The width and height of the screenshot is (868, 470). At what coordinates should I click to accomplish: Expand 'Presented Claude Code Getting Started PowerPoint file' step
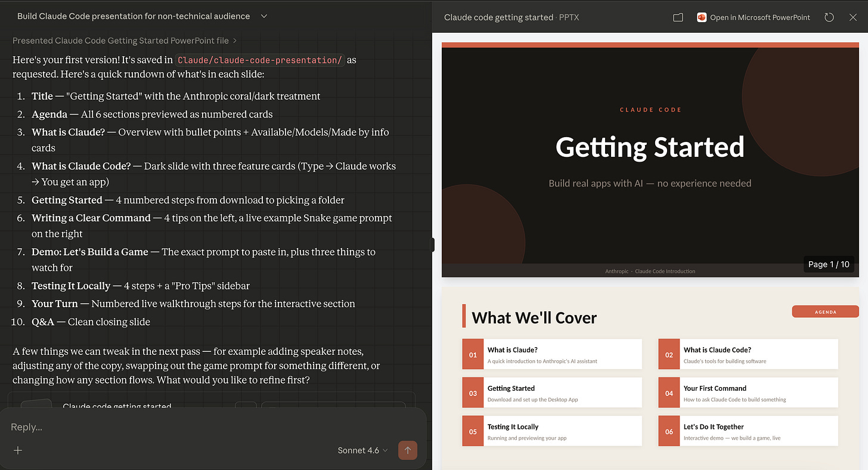click(125, 41)
